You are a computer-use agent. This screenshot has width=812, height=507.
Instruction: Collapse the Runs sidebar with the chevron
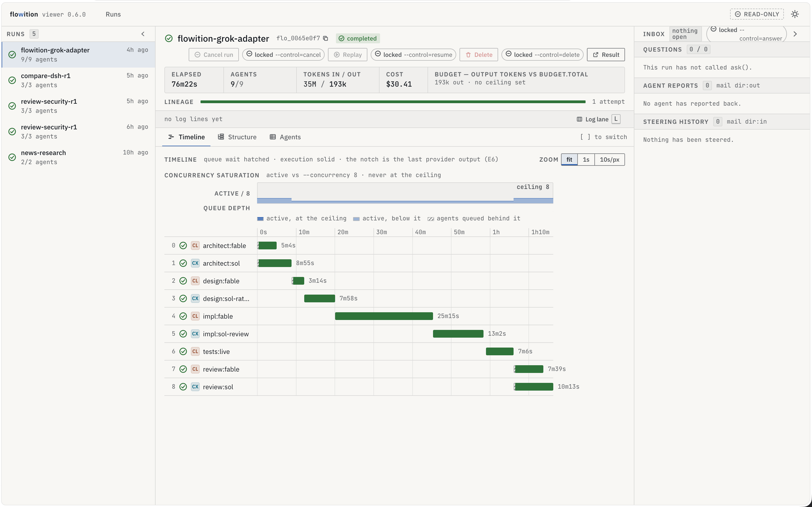(143, 34)
